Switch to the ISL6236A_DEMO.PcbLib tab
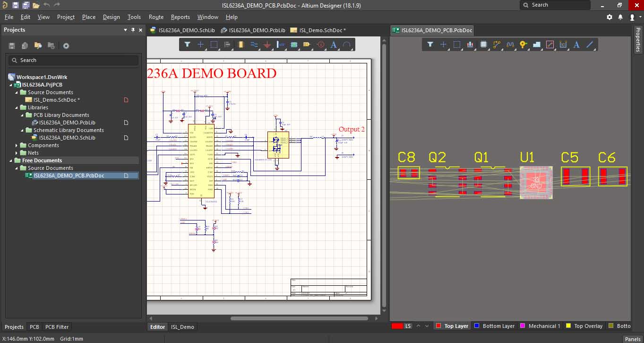 pyautogui.click(x=257, y=30)
